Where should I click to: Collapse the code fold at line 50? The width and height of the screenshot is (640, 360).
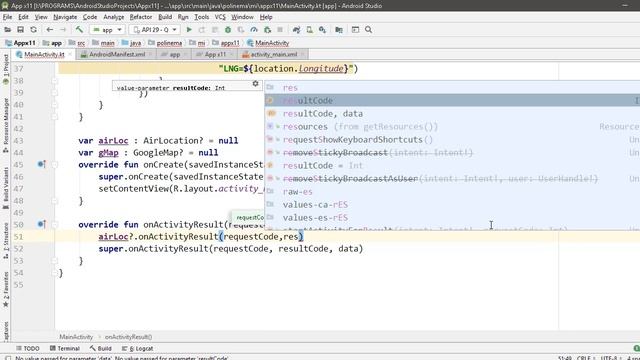click(55, 224)
